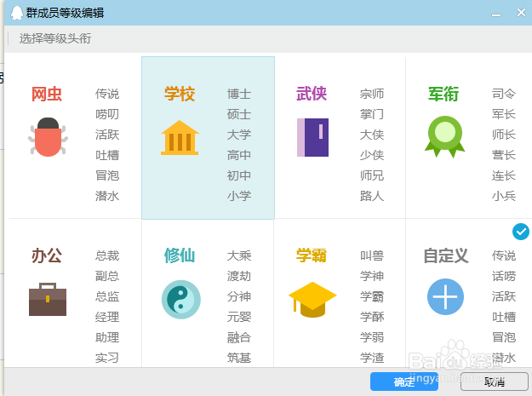Image resolution: width=532 pixels, height=396 pixels.
Task: Click 宗师 rank in 武侠 set
Action: click(372, 94)
